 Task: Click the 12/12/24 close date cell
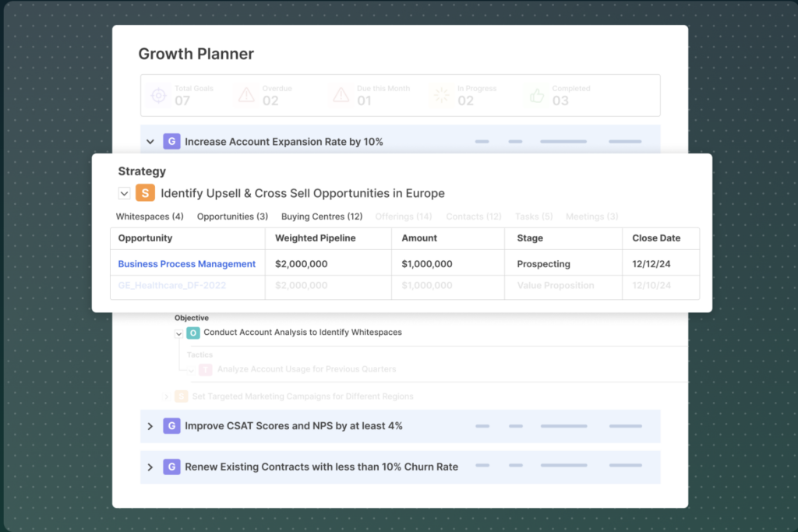[x=651, y=264]
